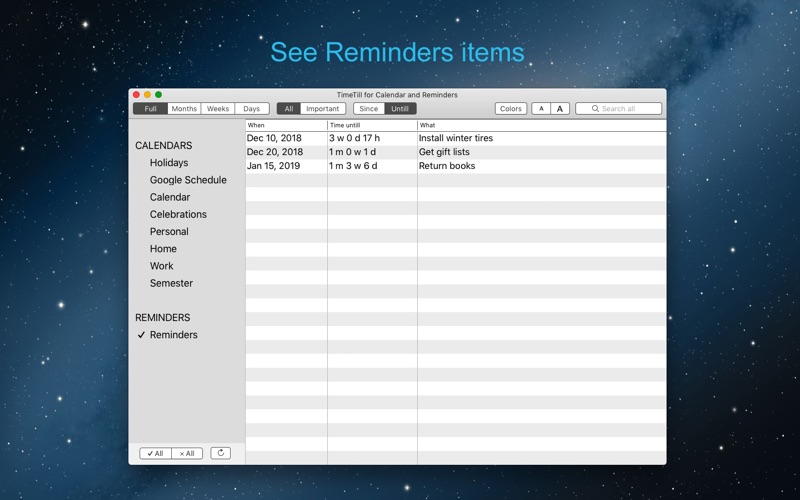Sort by the When column header
The image size is (800, 500).
286,125
